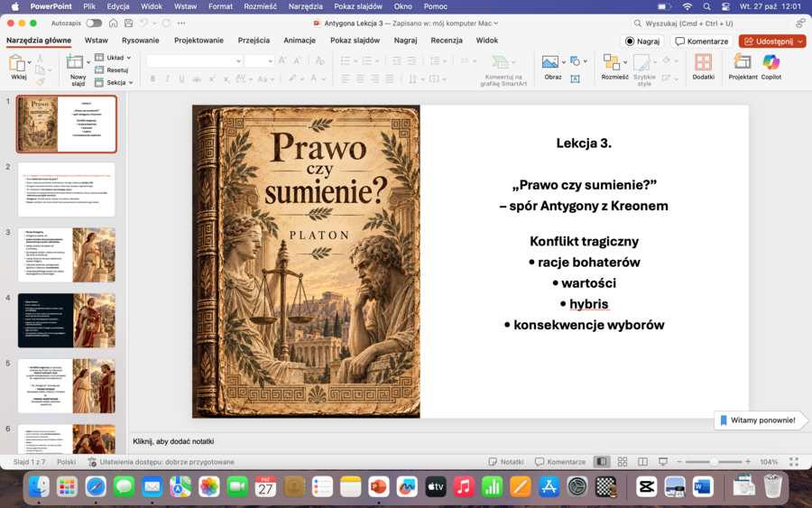Screen dimensions: 812x508
Task: Toggle Notatki notes pane visibility
Action: (506, 461)
